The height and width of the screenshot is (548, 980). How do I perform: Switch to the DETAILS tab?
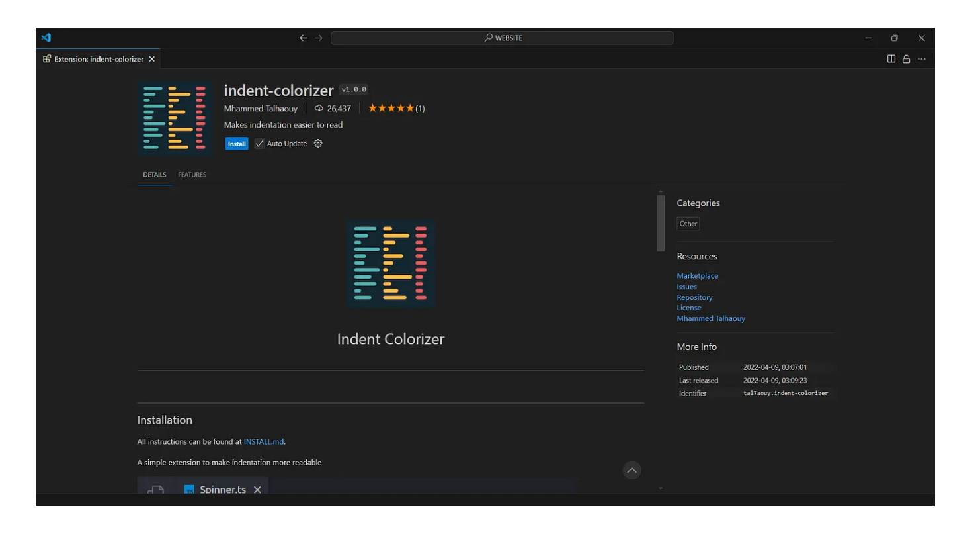click(155, 175)
